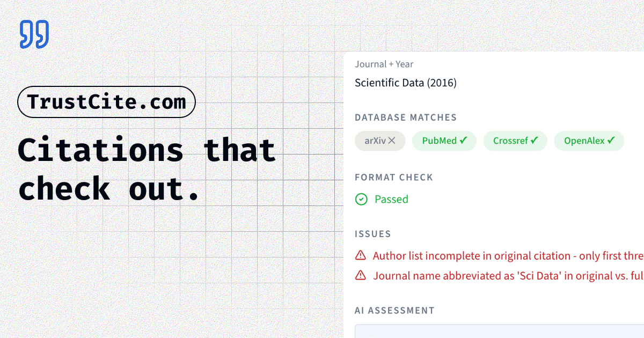Click the OpenAlex checkmark icon
Screen dimensions: 644x338
point(611,141)
